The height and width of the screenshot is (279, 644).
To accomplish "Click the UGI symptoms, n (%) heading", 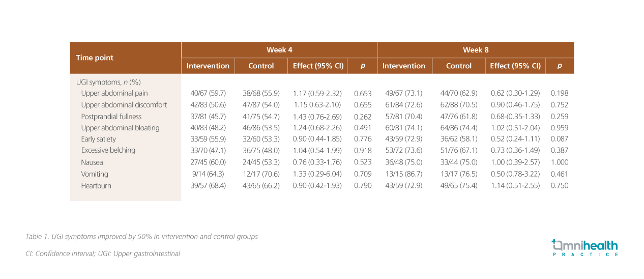I will tap(108, 82).
